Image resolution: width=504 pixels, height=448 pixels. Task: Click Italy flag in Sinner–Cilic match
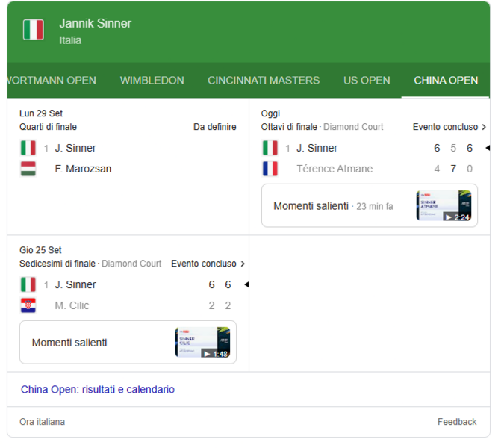(x=28, y=284)
